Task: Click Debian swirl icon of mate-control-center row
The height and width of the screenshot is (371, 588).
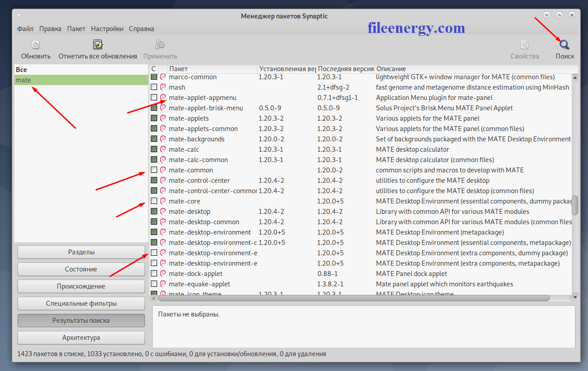Action: pyautogui.click(x=163, y=180)
